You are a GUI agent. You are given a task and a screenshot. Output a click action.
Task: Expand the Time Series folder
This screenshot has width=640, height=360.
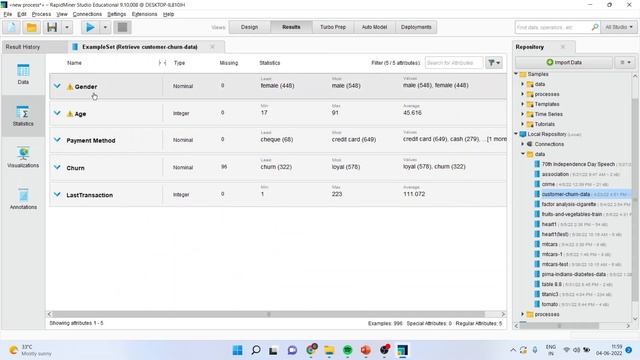click(523, 114)
